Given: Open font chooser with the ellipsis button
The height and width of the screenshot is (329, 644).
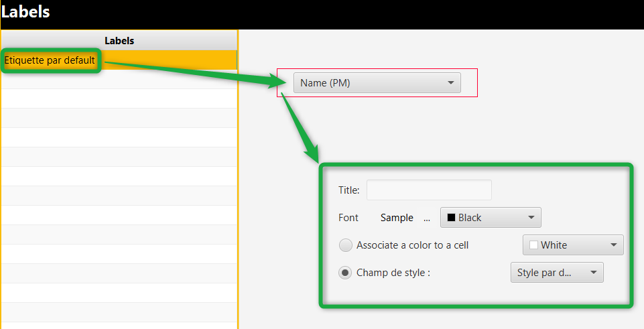Looking at the screenshot, I should tap(427, 218).
